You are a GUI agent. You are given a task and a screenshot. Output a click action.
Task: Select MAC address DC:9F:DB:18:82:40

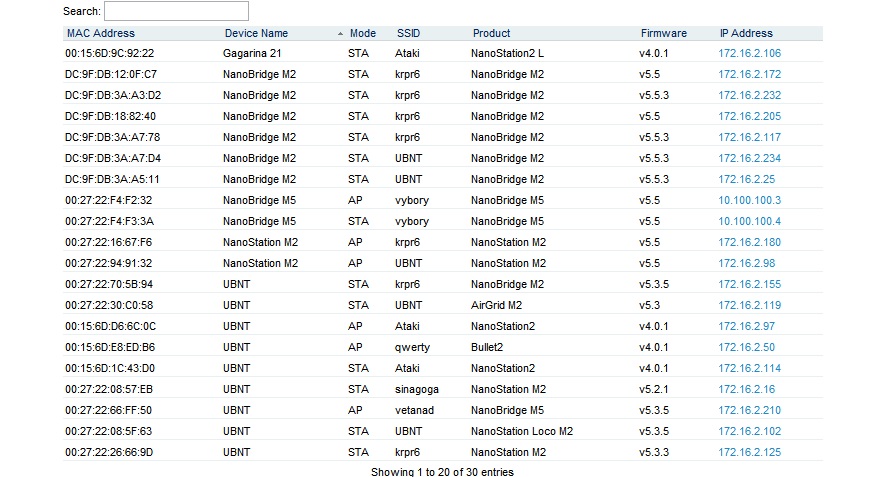coord(110,116)
